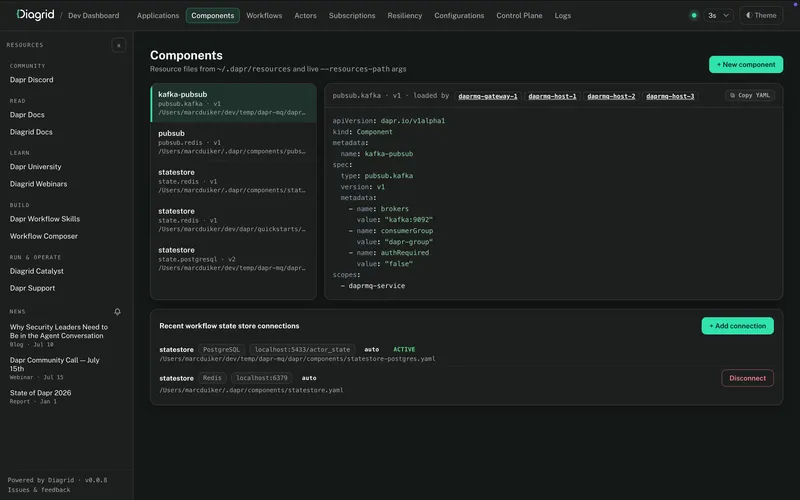Go to the Workflows tab
This screenshot has width=800, height=500.
[x=264, y=15]
